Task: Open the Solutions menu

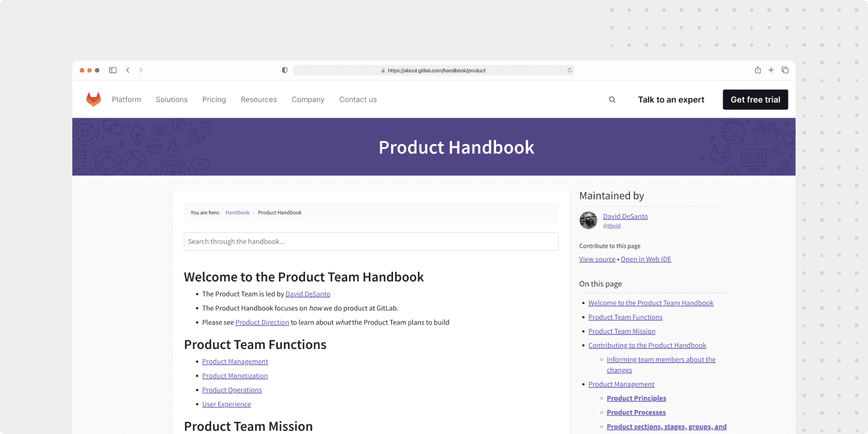Action: coord(172,99)
